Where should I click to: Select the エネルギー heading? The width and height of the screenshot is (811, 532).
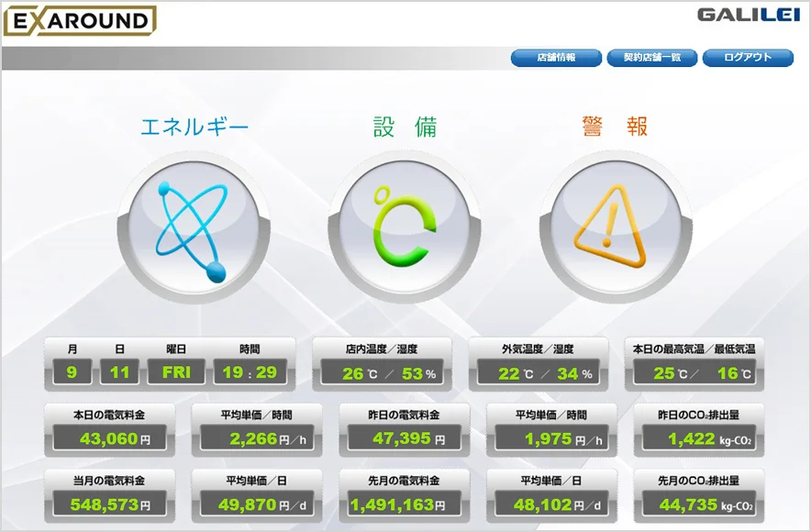coord(194,127)
